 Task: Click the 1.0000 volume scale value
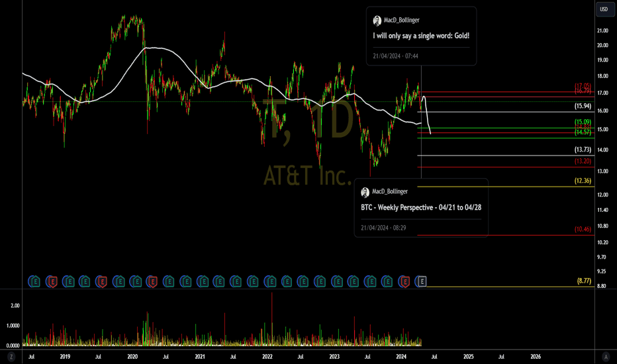point(13,326)
